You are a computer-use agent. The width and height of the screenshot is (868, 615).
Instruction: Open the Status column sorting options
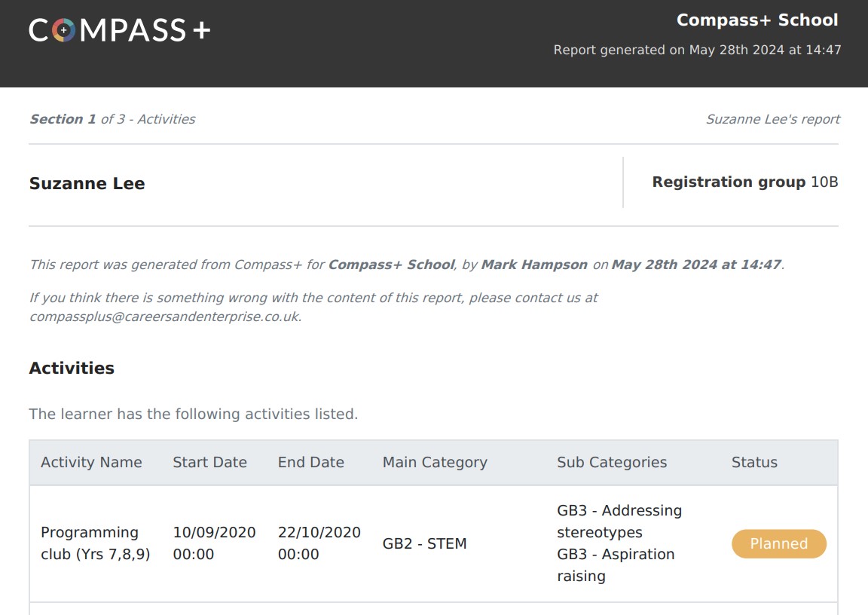coord(754,462)
